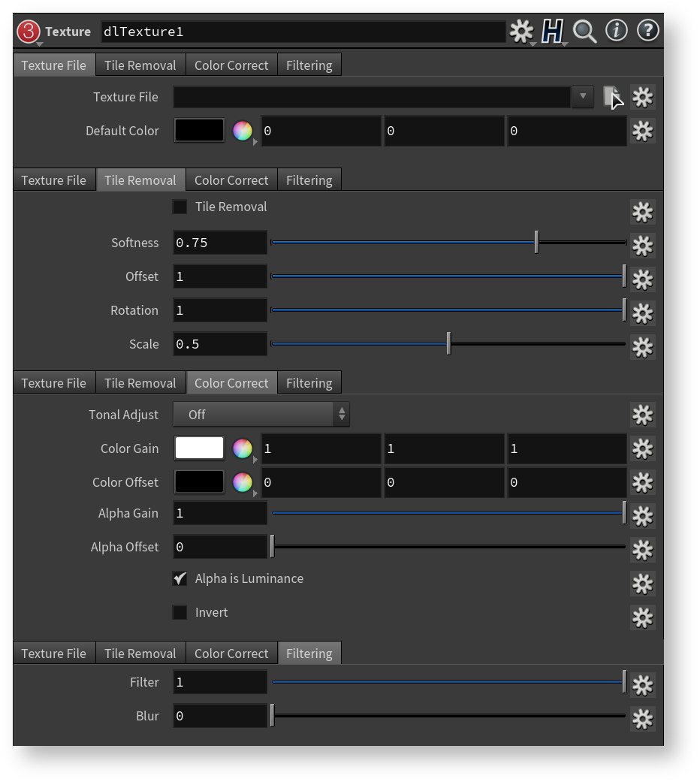
Task: Open the node info icon
Action: point(617,31)
